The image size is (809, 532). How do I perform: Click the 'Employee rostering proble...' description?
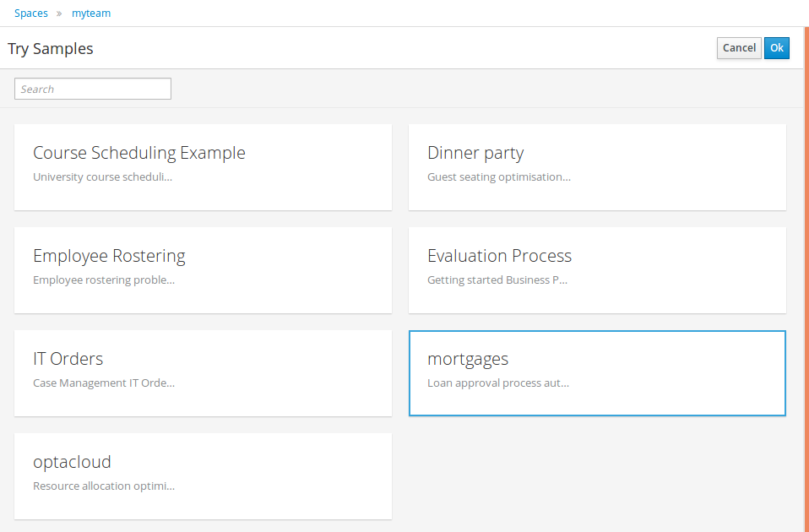point(104,280)
